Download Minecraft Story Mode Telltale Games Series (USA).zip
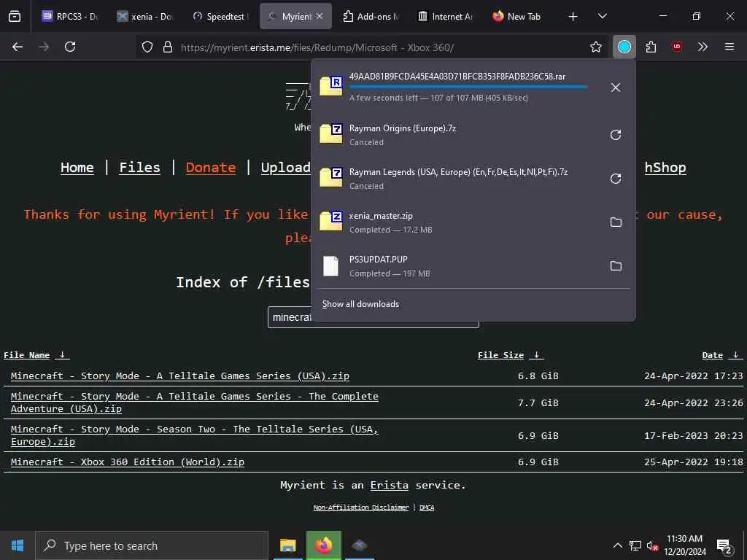 [x=179, y=376]
